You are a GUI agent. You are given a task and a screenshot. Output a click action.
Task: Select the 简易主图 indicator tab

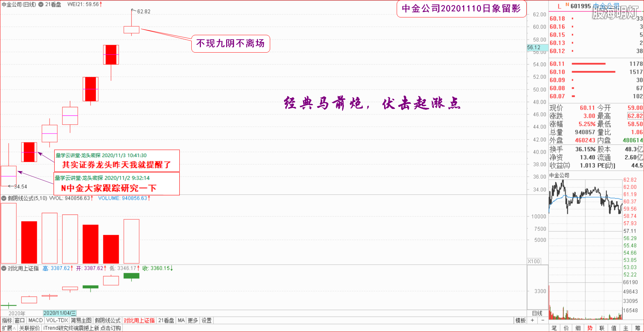pos(81,320)
